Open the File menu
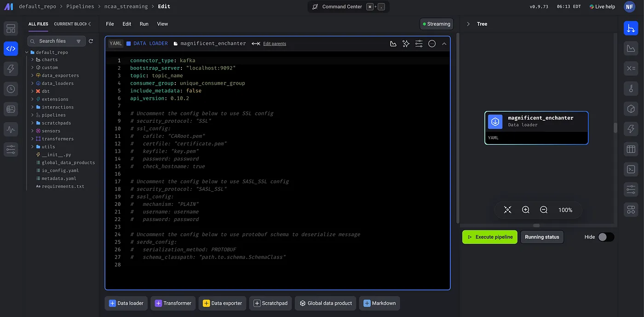 [x=110, y=24]
